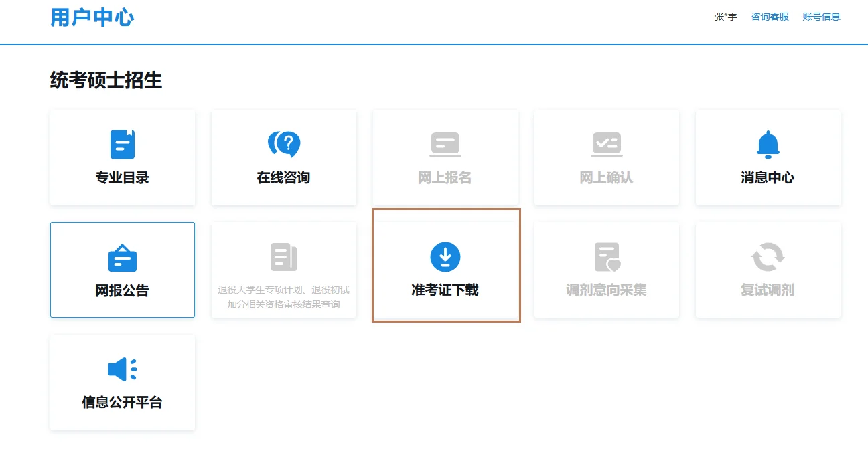Select the 在线咨询 question bubble icon
The image size is (868, 457).
(x=283, y=144)
